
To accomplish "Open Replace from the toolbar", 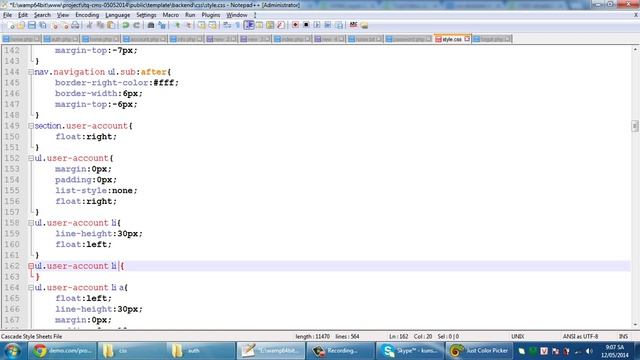I will [162, 25].
